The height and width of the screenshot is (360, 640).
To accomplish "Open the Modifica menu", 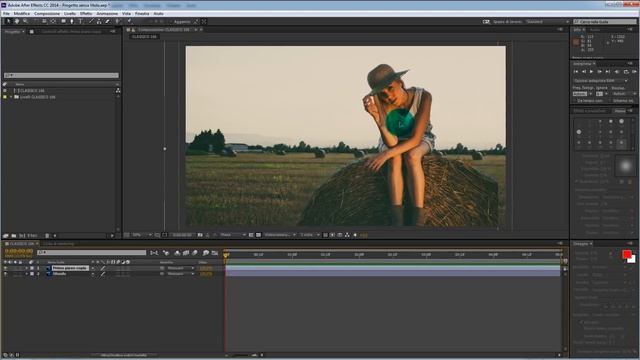I will (x=22, y=13).
